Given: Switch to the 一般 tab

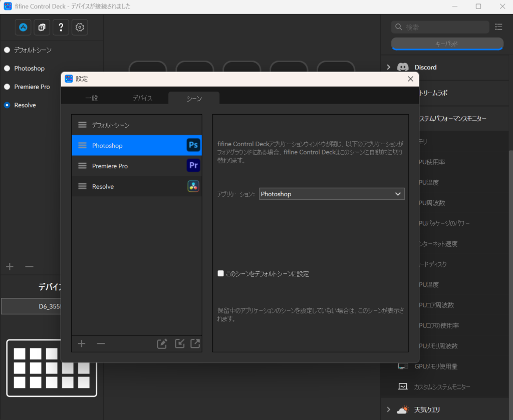Looking at the screenshot, I should point(91,99).
